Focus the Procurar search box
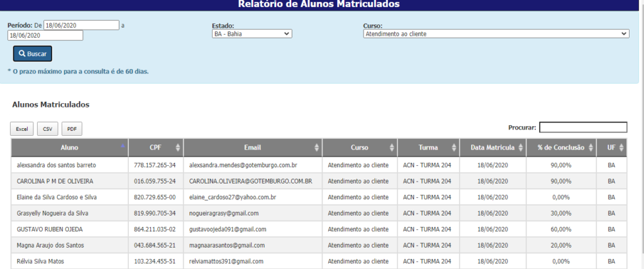The width and height of the screenshot is (644, 269). pos(583,127)
